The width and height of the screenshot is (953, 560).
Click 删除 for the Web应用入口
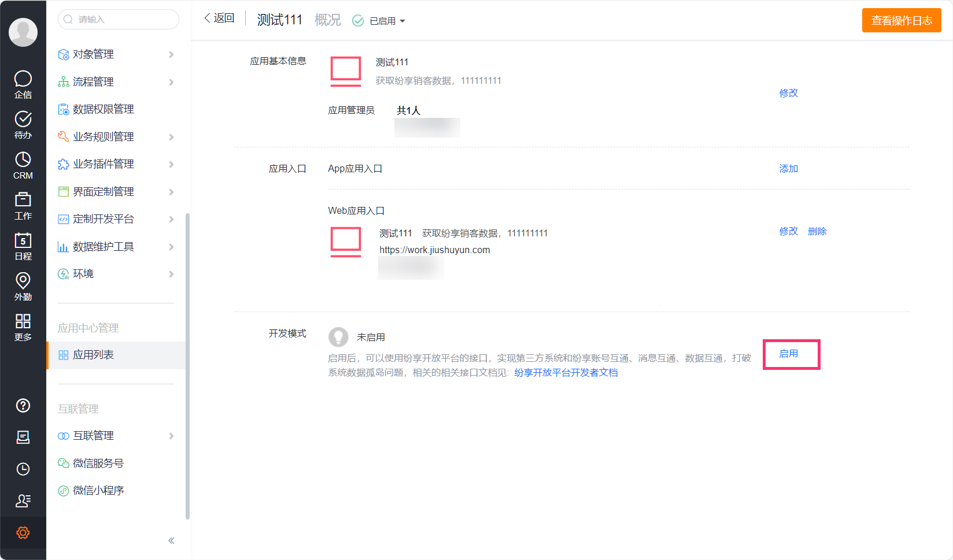point(817,231)
